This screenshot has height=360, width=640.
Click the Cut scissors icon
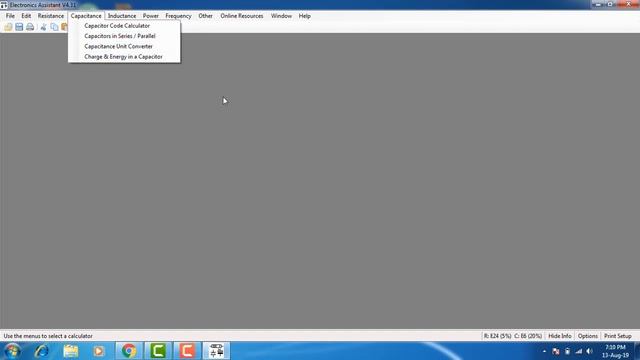tap(44, 27)
